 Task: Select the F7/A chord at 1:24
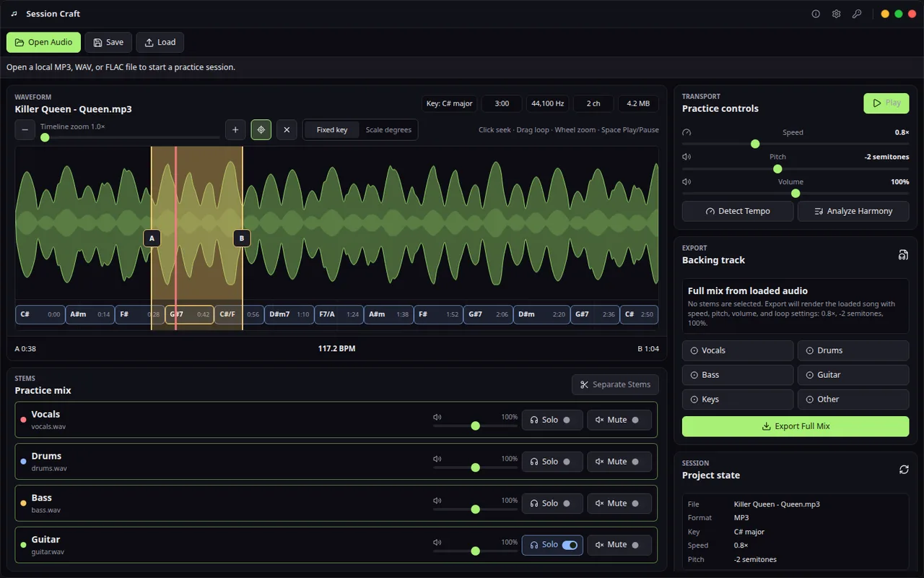pyautogui.click(x=338, y=314)
